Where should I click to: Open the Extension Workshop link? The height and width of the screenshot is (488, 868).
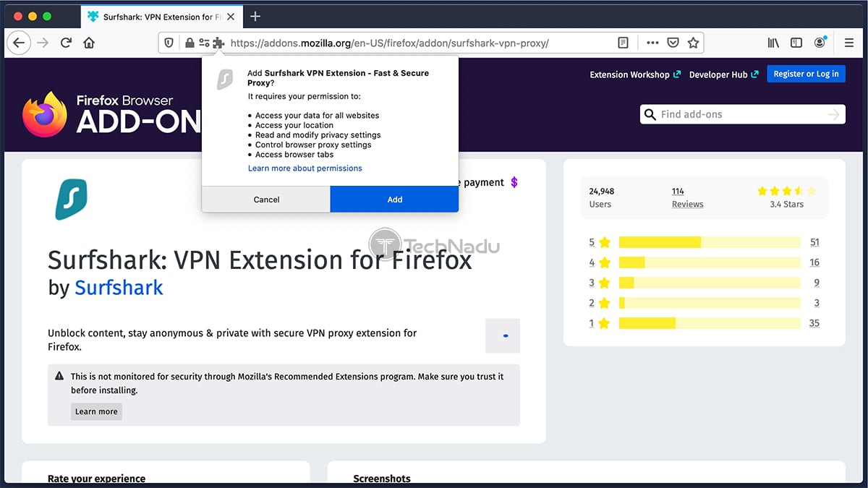point(635,74)
